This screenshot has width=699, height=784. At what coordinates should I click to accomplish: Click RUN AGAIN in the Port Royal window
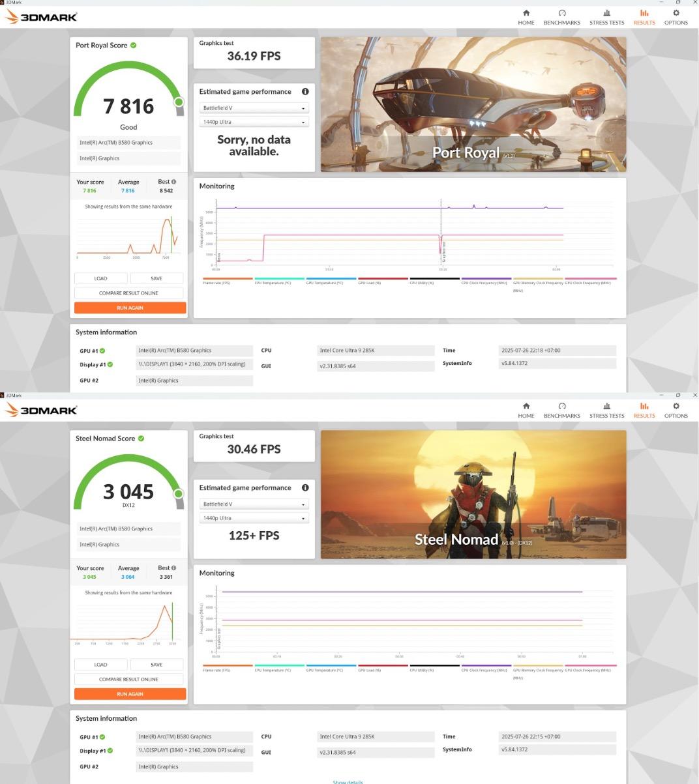[130, 308]
